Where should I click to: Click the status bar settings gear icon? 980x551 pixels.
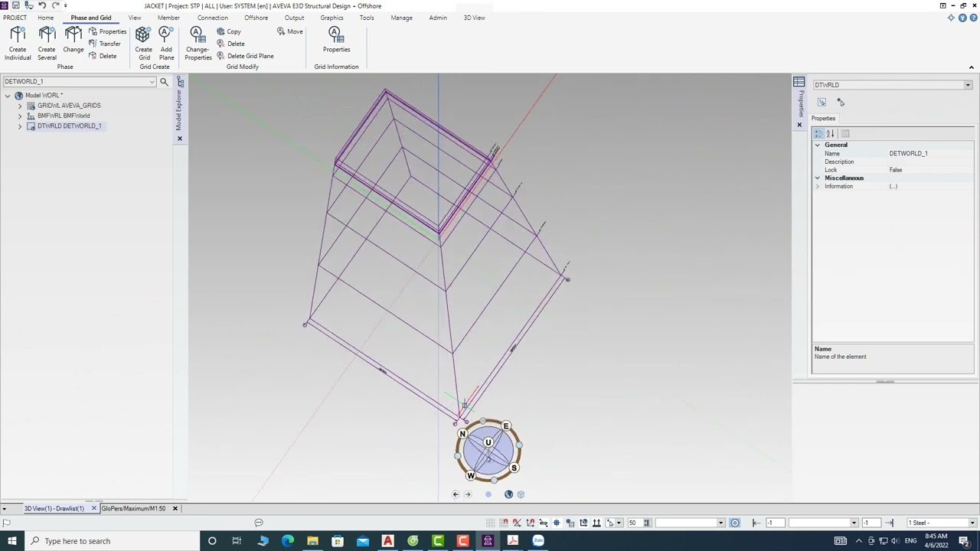pyautogui.click(x=735, y=523)
